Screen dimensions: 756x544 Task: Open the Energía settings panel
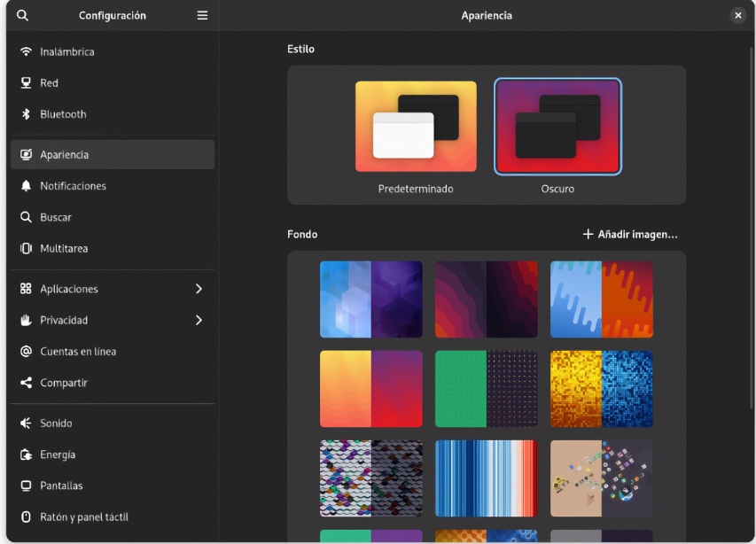[x=113, y=455]
